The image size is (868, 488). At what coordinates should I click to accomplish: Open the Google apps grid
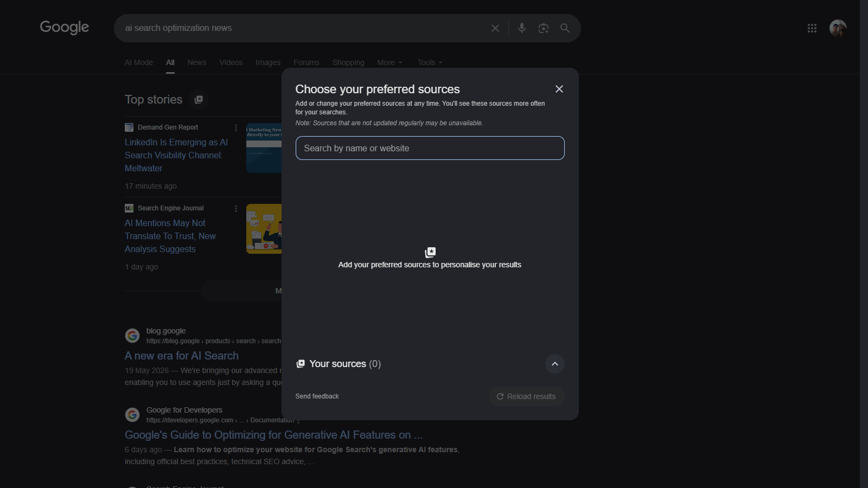pos(812,28)
